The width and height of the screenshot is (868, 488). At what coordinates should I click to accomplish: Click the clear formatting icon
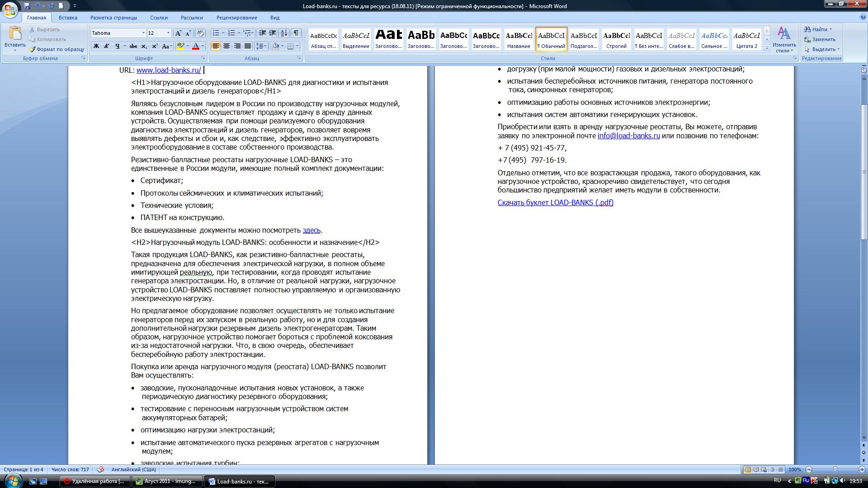200,33
